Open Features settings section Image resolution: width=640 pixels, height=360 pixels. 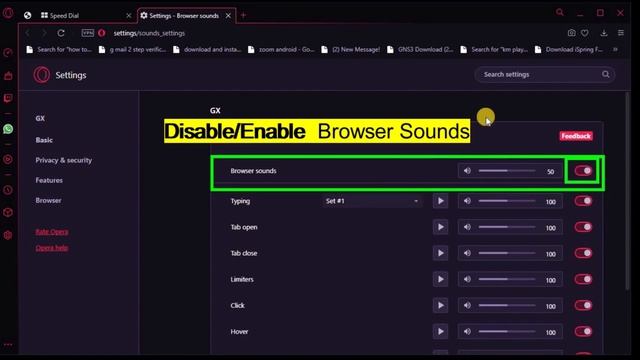[x=49, y=180]
